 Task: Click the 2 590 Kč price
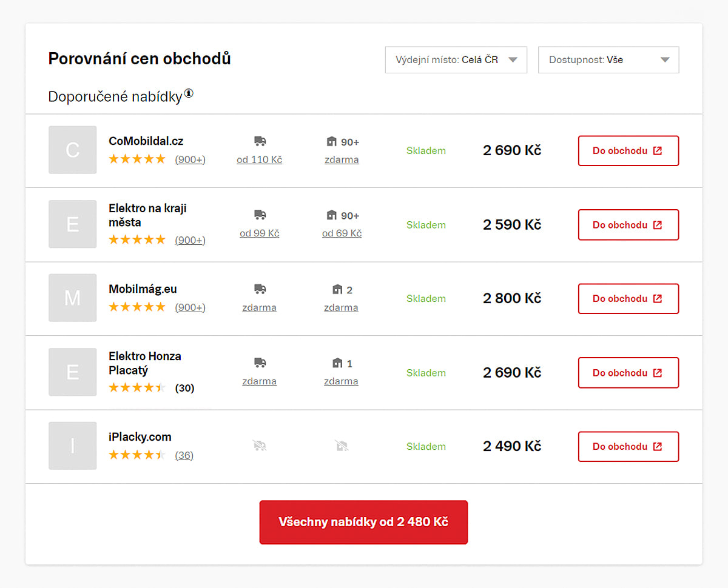pyautogui.click(x=512, y=224)
